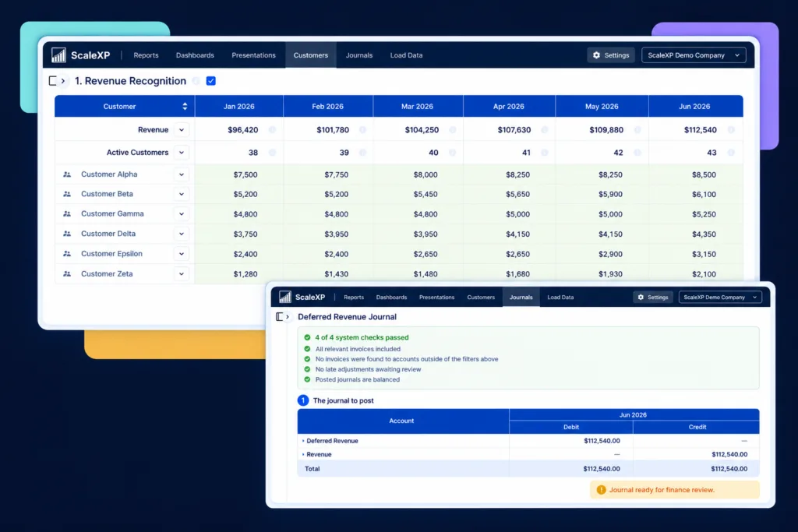Click the info dot next to May 2026 revenue $109,880
The width and height of the screenshot is (798, 532).
pos(637,130)
